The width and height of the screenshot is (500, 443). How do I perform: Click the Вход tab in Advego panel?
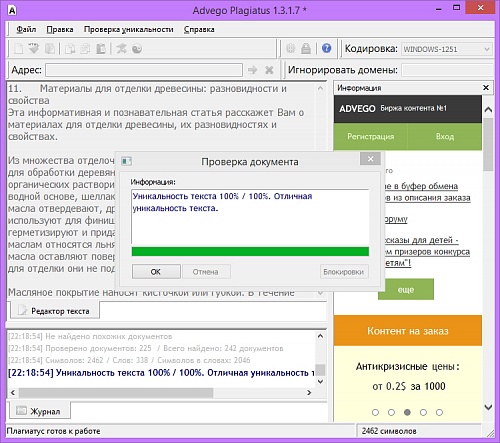445,136
